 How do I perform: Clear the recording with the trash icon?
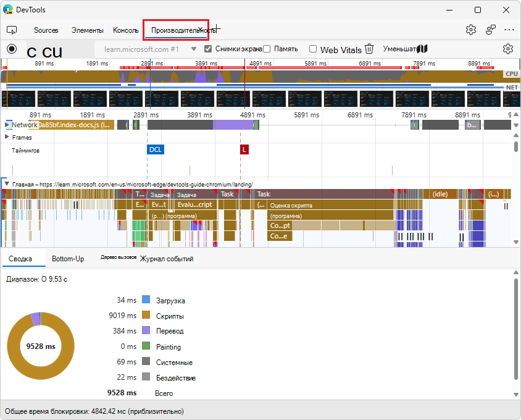[369, 49]
